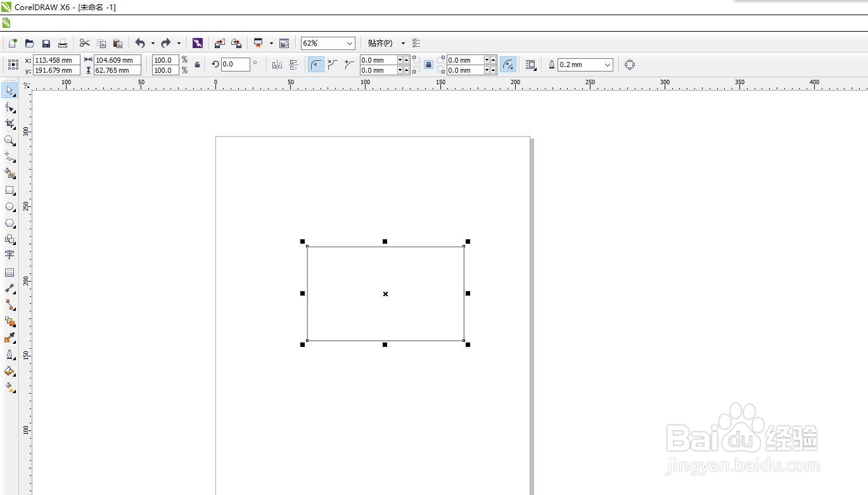This screenshot has width=868, height=495.
Task: Select the Crop tool
Action: point(10,124)
